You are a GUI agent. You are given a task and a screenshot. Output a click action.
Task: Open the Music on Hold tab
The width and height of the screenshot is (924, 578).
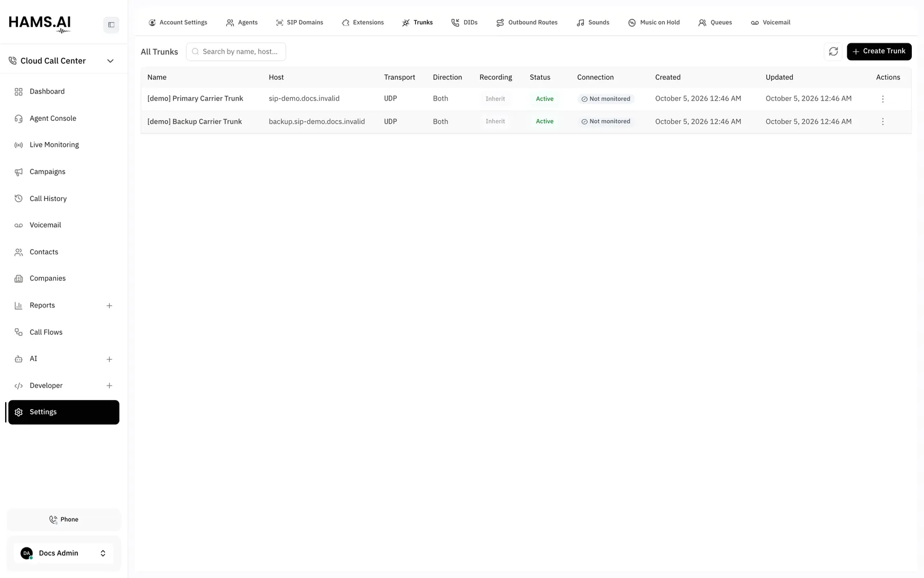654,23
